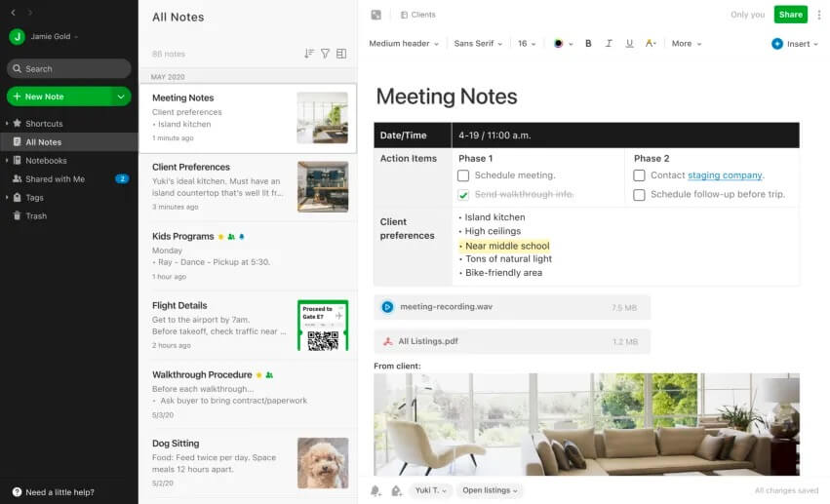Uncheck the Send walkthrough info checkbox

[463, 195]
